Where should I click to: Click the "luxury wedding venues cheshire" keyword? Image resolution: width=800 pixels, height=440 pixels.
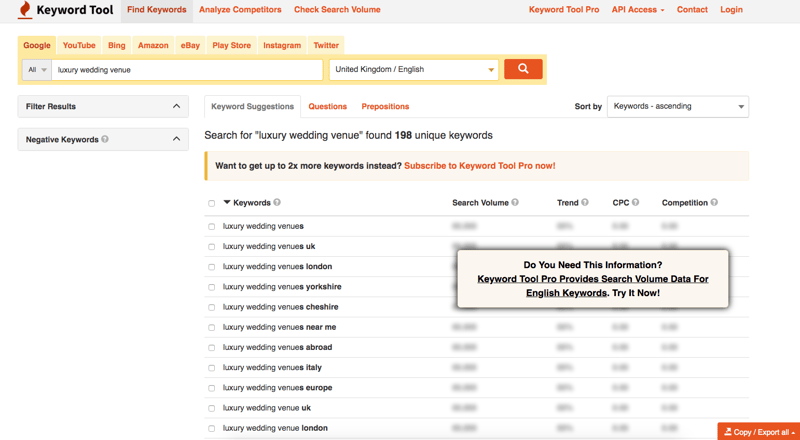pos(280,307)
